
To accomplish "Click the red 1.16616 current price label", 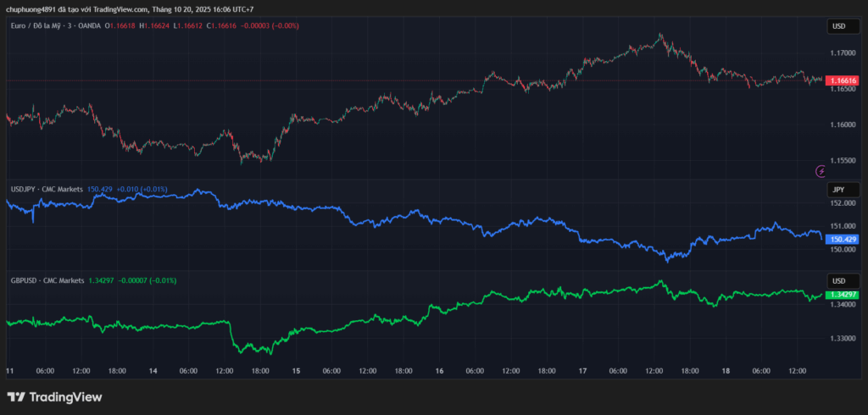I will [843, 80].
